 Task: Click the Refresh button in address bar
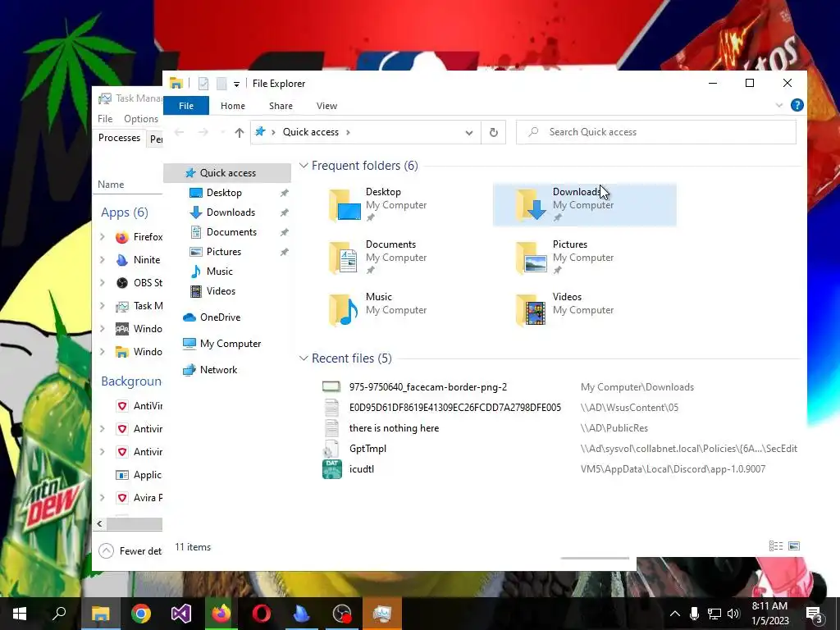pos(493,132)
